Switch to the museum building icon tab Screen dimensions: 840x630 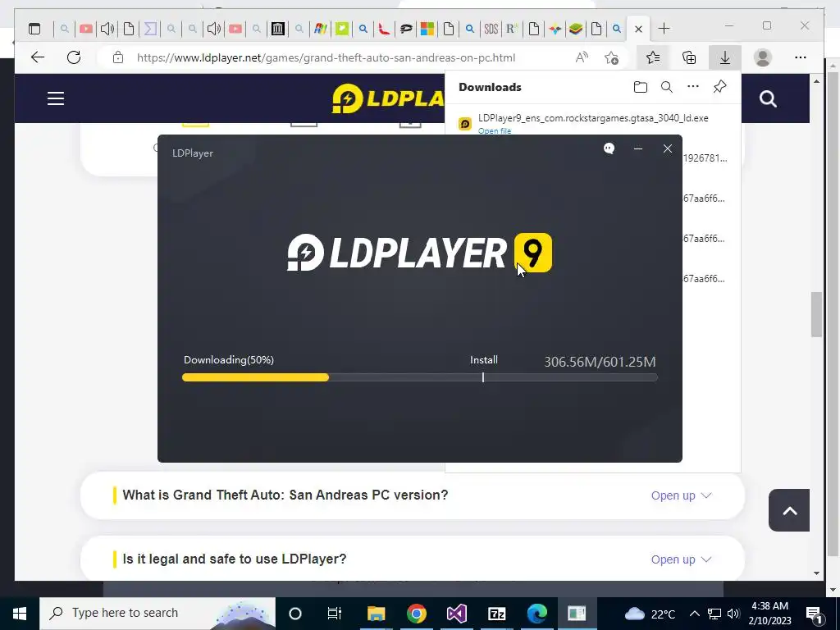click(277, 29)
